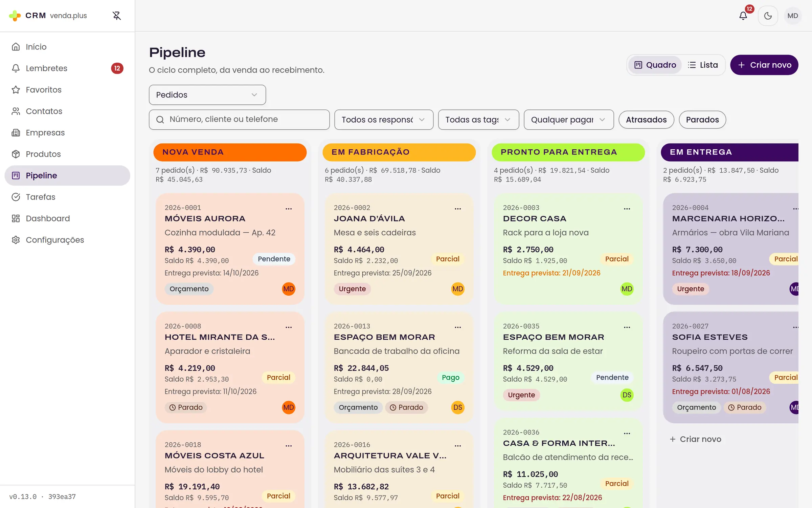Toggle the Atrasados filter chip
The image size is (812, 508).
[646, 120]
